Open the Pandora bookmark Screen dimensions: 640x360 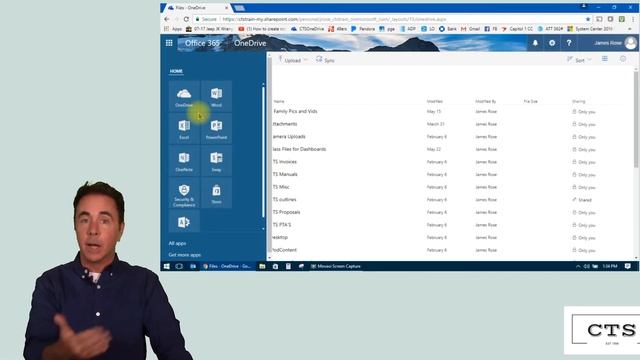click(363, 29)
